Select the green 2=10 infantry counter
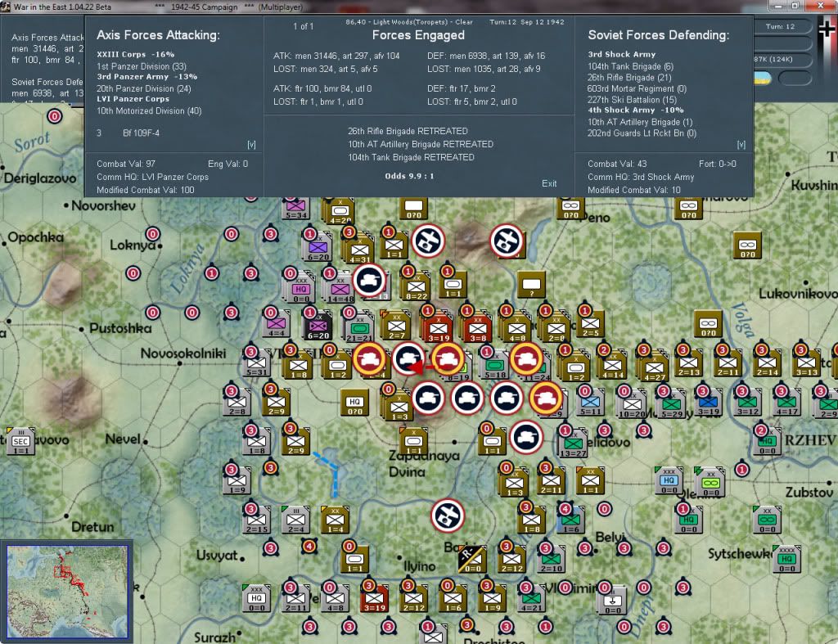The image size is (838, 644). [551, 560]
